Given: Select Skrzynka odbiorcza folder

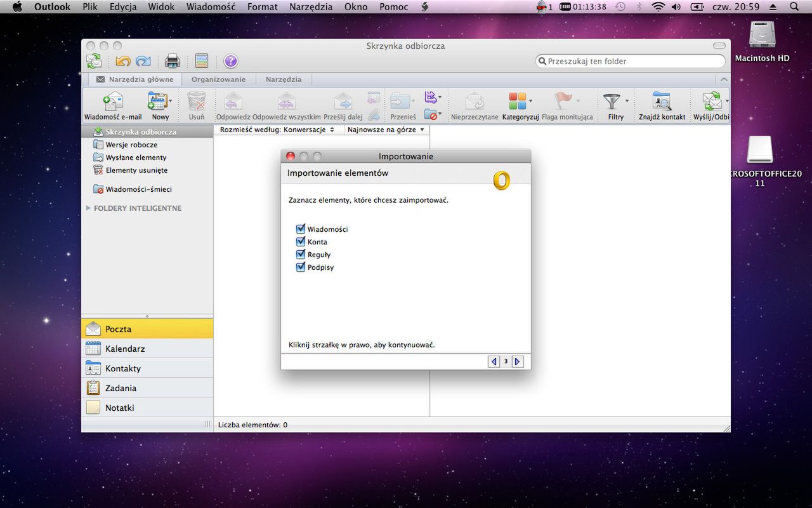Looking at the screenshot, I should coord(147,132).
